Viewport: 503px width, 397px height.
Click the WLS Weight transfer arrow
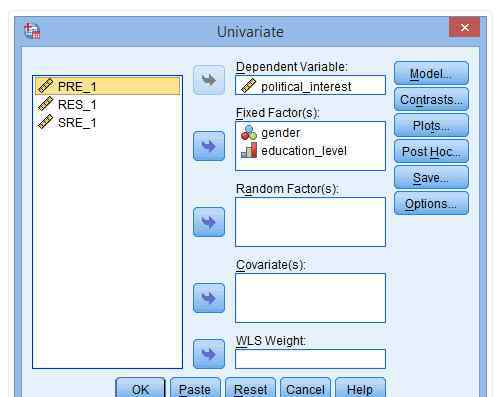[x=209, y=354]
